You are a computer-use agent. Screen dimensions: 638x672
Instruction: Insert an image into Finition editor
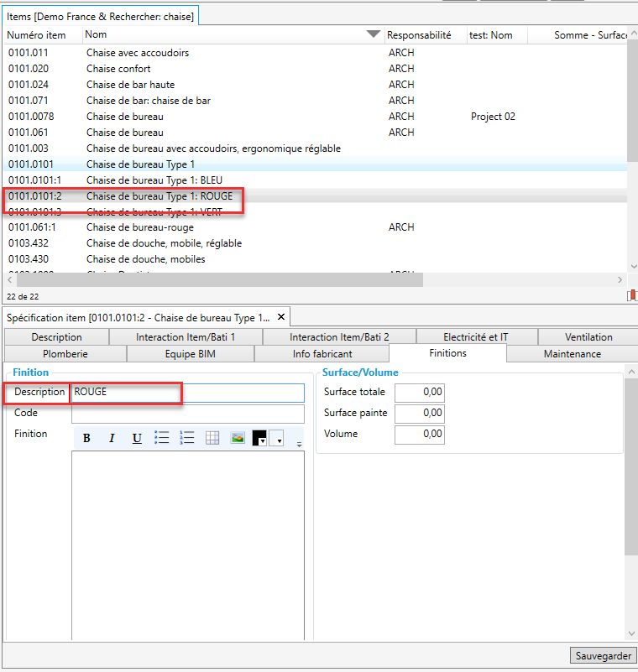click(x=238, y=438)
